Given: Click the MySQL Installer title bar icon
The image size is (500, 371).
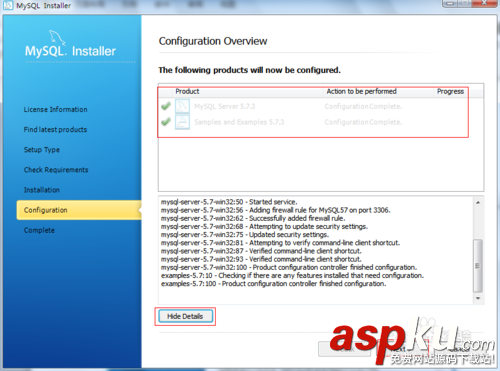Looking at the screenshot, I should (8, 5).
